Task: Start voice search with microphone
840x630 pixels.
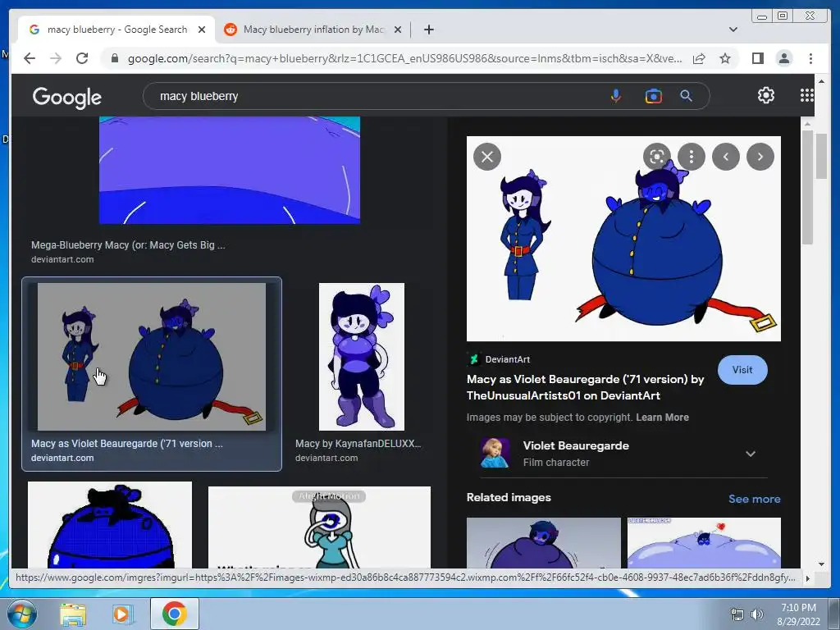Action: 616,96
